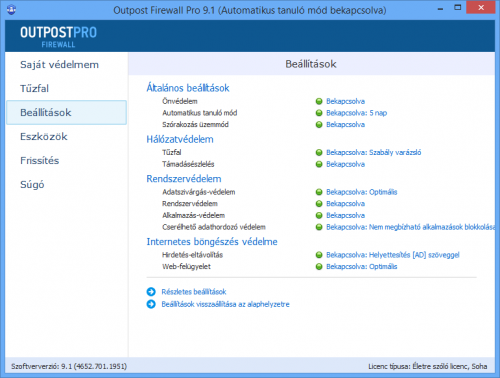Image resolution: width=500 pixels, height=378 pixels.
Task: Click green status dot beside Adatszivárgás-védelem
Action: (319, 192)
